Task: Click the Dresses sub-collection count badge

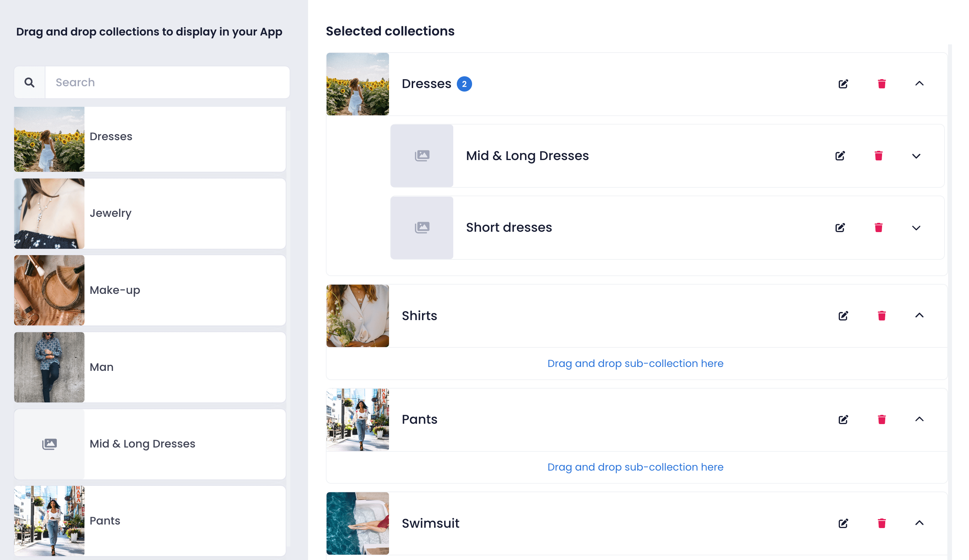Action: point(464,84)
